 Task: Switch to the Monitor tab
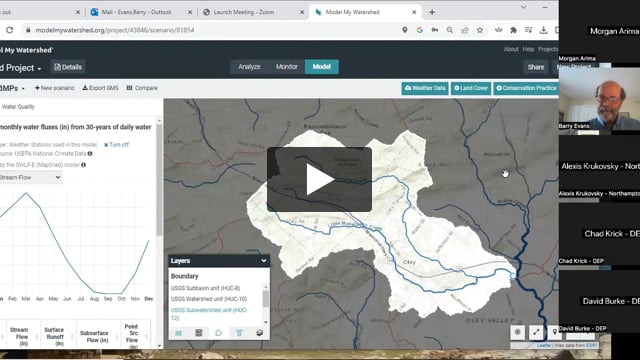(287, 67)
